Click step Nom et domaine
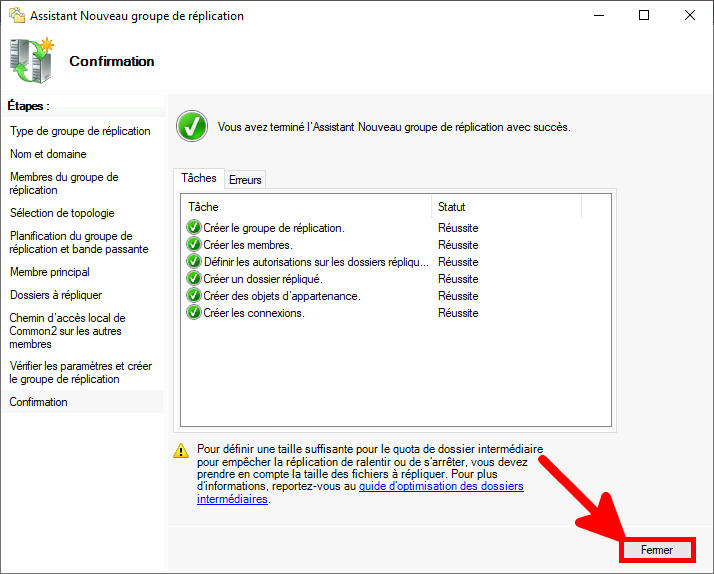This screenshot has height=574, width=714. point(48,154)
